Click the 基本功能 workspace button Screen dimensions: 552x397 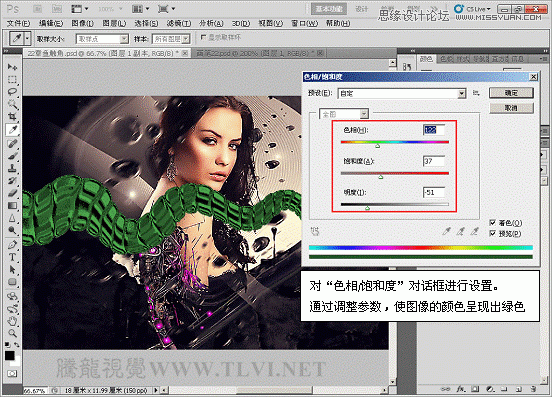tap(329, 9)
